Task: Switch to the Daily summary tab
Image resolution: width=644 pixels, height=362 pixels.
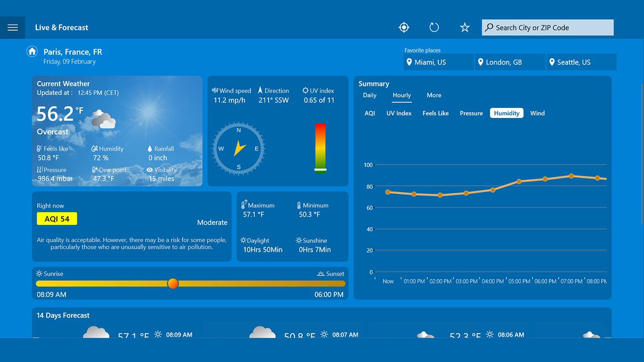Action: tap(369, 95)
